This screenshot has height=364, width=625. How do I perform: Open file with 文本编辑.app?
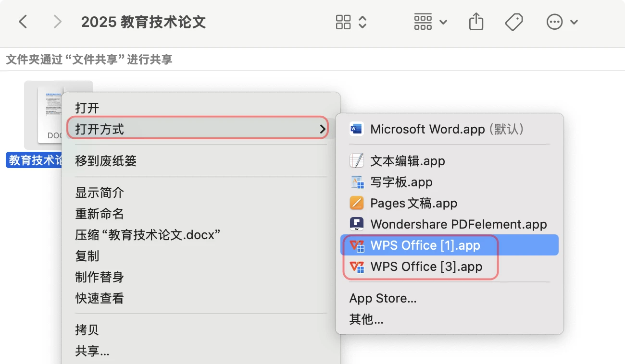408,161
